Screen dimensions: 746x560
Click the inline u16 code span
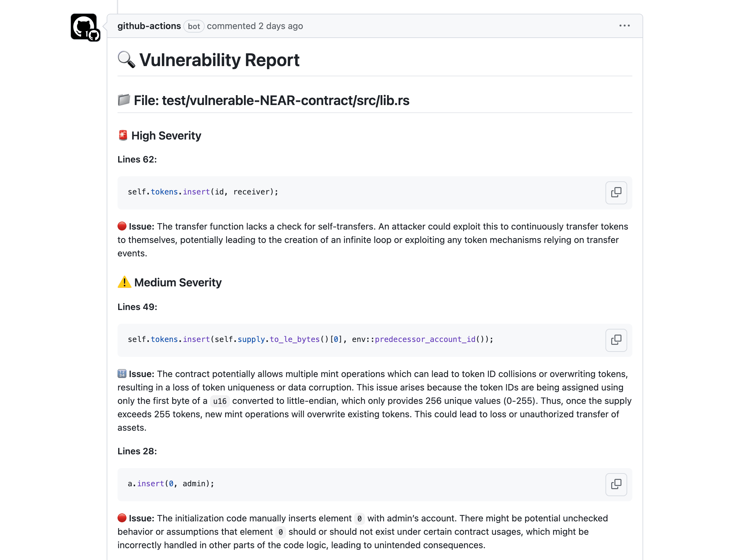point(219,401)
